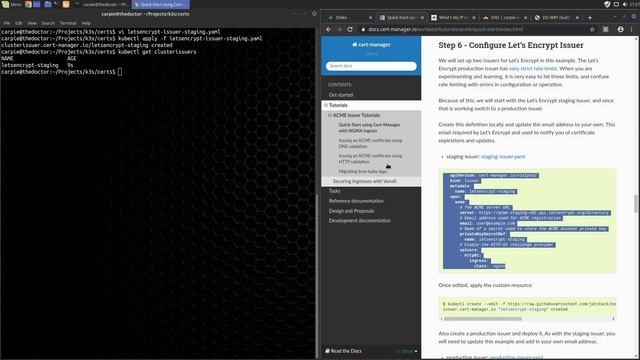Click the display tray icon
640x360 pixels.
pos(616,4)
